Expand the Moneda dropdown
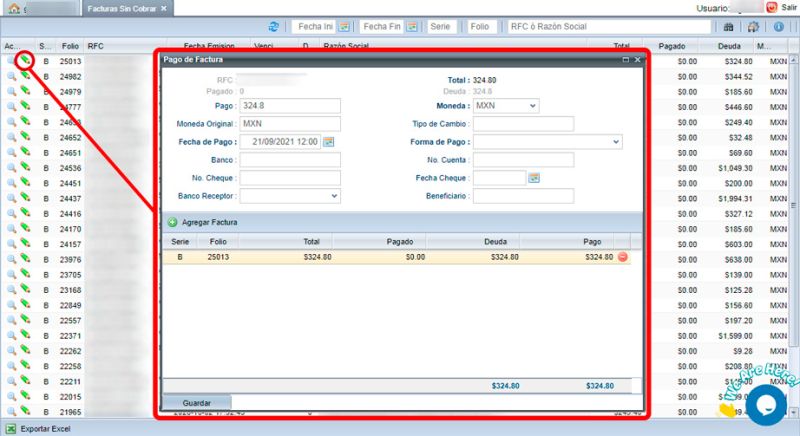The image size is (800, 436). [531, 106]
